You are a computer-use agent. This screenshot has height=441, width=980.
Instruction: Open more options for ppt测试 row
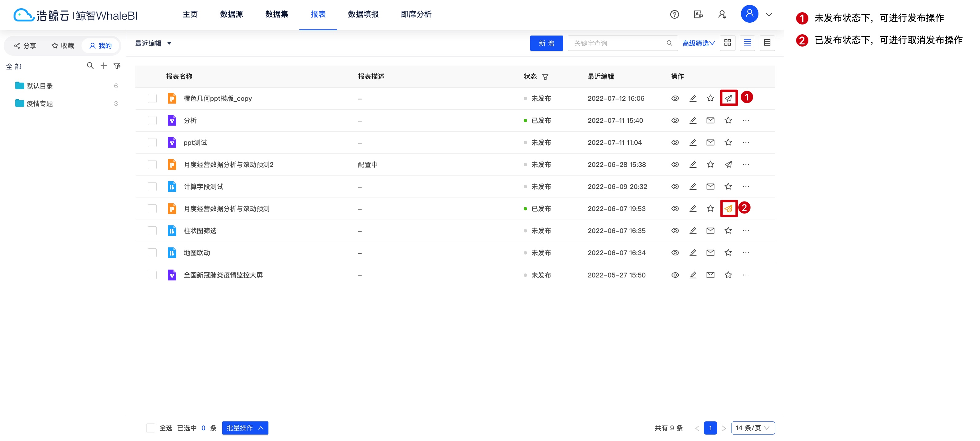746,143
